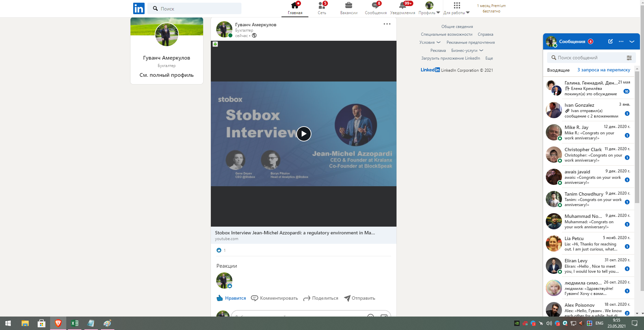644x330 pixels.
Task: Toggle the Нравится like button on the post
Action: click(x=231, y=298)
